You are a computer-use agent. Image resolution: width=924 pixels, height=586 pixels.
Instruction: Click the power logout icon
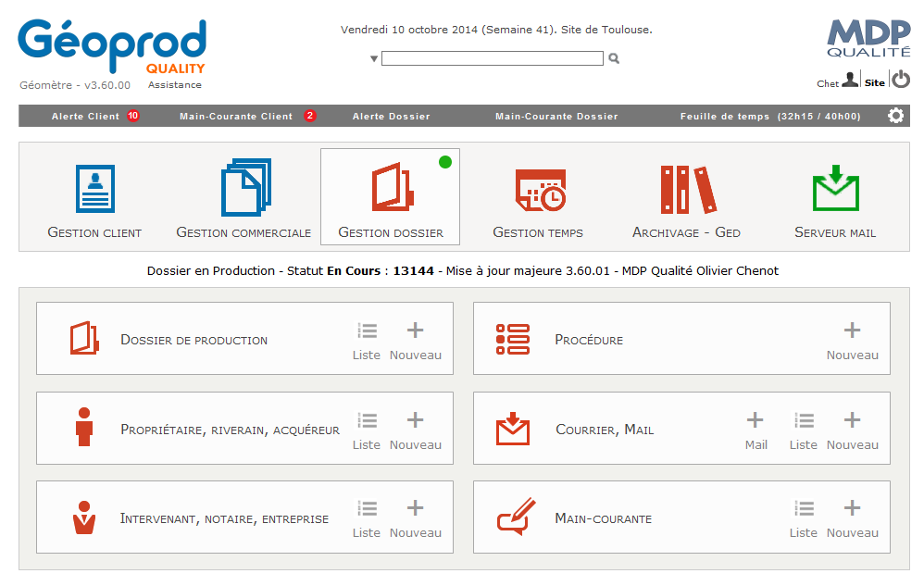click(901, 79)
